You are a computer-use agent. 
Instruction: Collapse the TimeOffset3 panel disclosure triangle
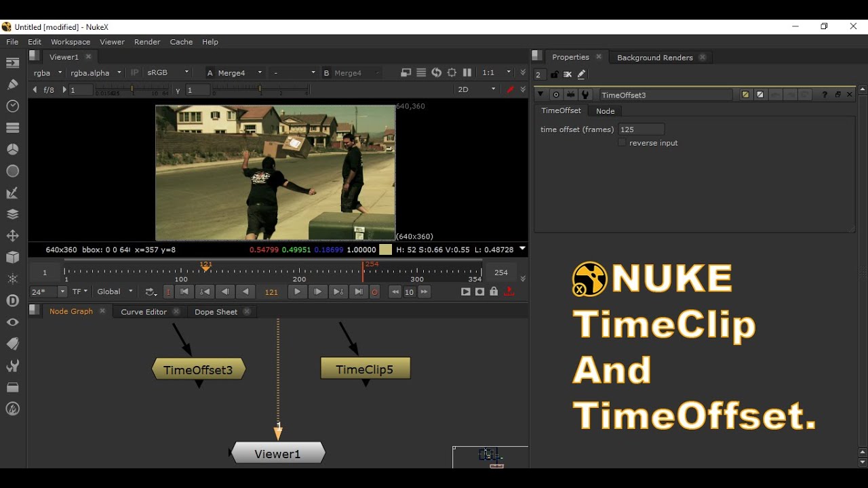point(540,95)
